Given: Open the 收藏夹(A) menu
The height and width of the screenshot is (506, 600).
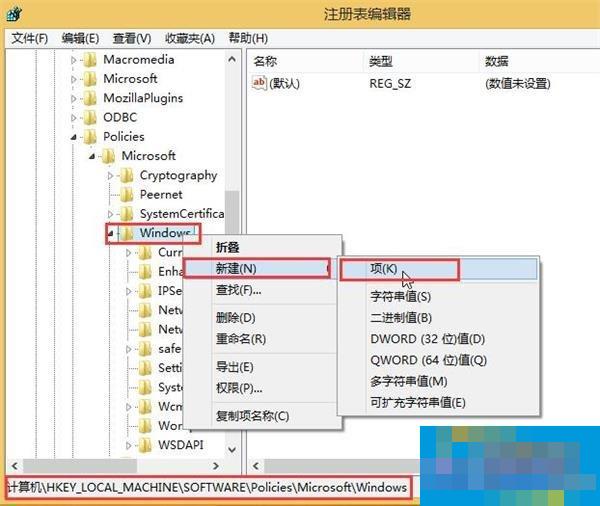Looking at the screenshot, I should (190, 38).
